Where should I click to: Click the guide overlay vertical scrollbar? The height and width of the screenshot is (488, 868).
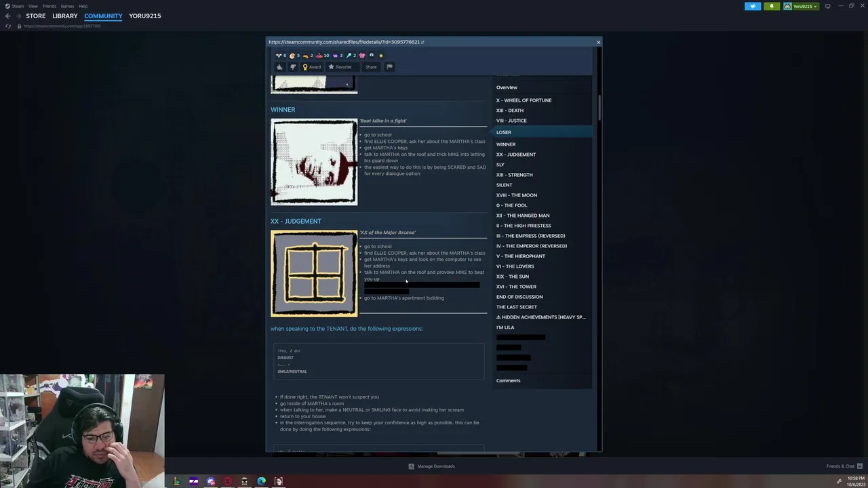tap(599, 108)
